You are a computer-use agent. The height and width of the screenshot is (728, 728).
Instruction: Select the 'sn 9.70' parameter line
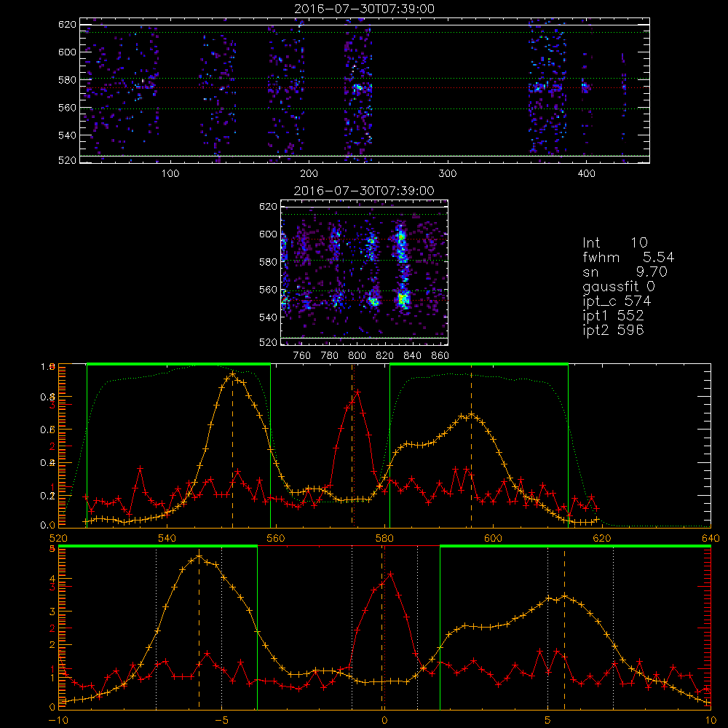pyautogui.click(x=625, y=272)
